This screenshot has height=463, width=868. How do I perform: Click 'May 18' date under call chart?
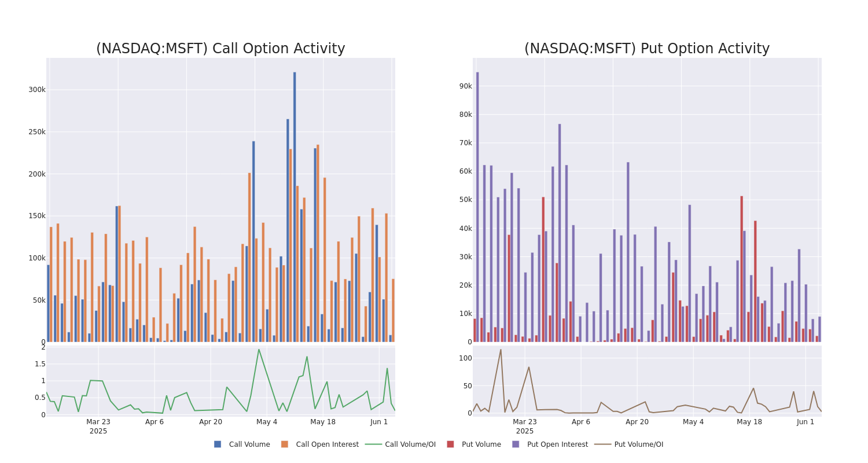(x=323, y=422)
